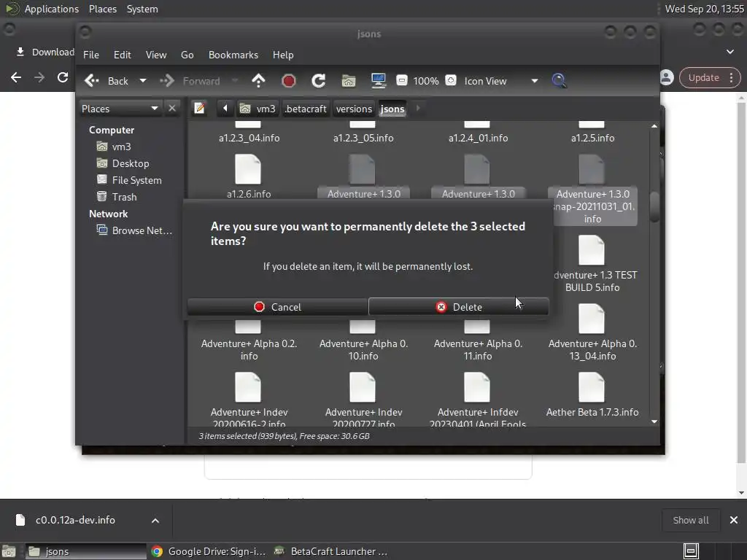
Task: Select Adventure+ Indev 20200727.info file
Action: coord(363,399)
